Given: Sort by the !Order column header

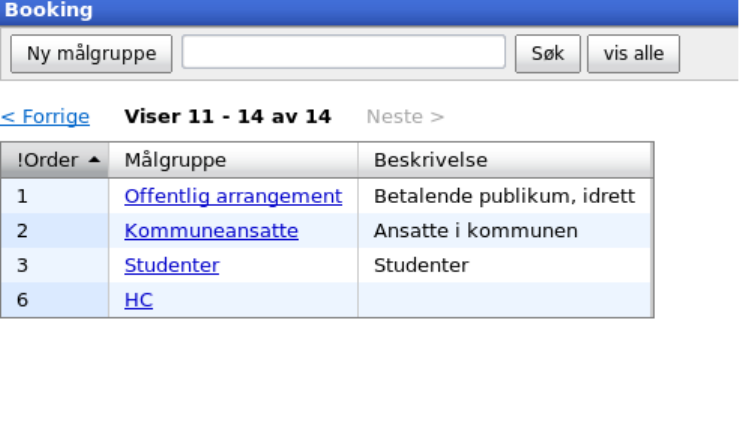Looking at the screenshot, I should point(47,160).
